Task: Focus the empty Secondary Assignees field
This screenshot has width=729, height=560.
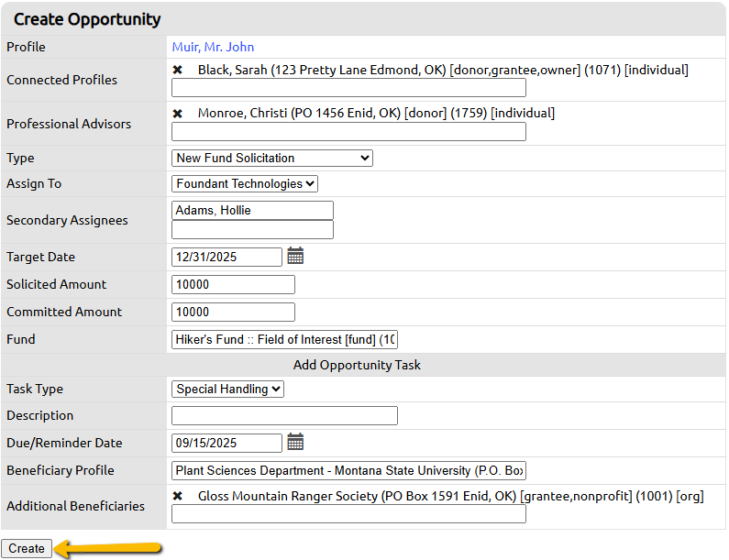Action: pos(252,229)
